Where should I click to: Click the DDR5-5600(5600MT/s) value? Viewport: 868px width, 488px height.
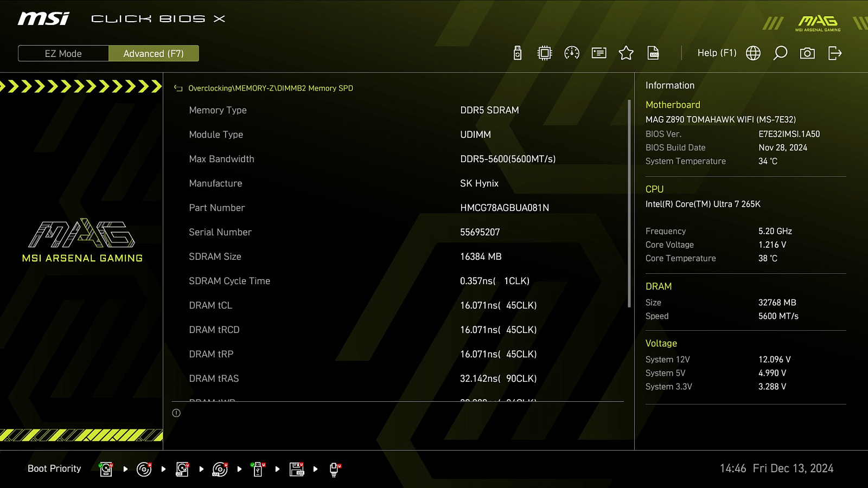coord(508,159)
